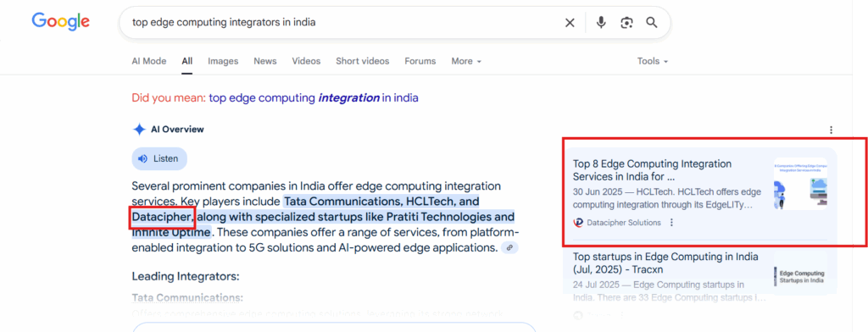Open Google Lens image search icon
868x332 pixels.
(626, 23)
